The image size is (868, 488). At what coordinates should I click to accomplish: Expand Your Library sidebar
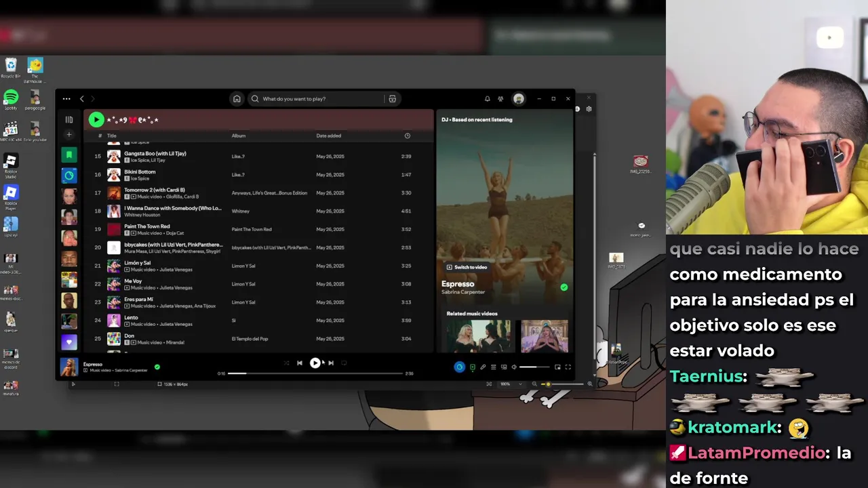pos(68,119)
